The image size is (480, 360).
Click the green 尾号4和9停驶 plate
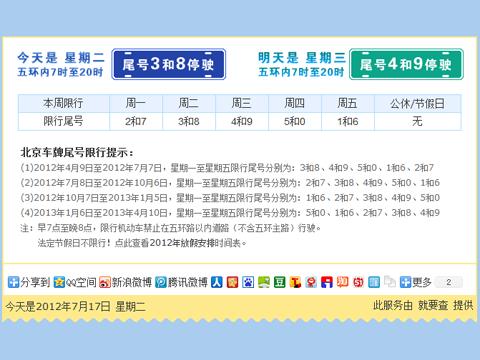click(406, 64)
